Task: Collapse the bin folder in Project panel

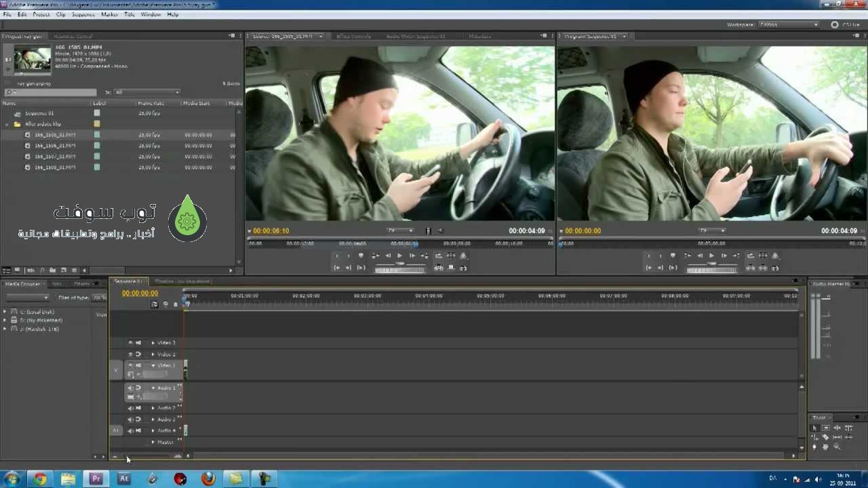Action: coord(7,124)
